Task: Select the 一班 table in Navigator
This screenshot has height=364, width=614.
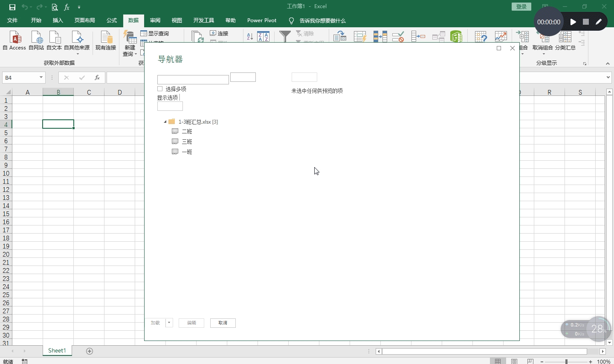Action: (187, 152)
